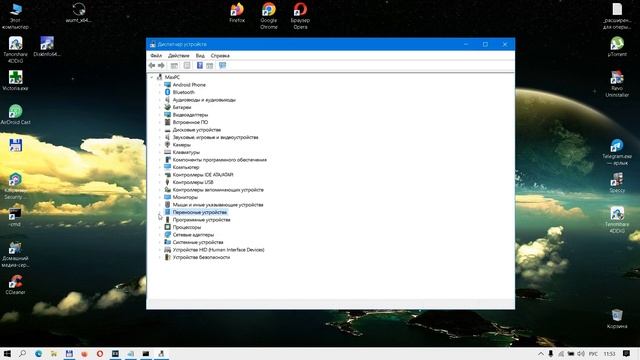Viewport: 640px width, 360px height.
Task: Open the Справка menu
Action: pyautogui.click(x=220, y=56)
